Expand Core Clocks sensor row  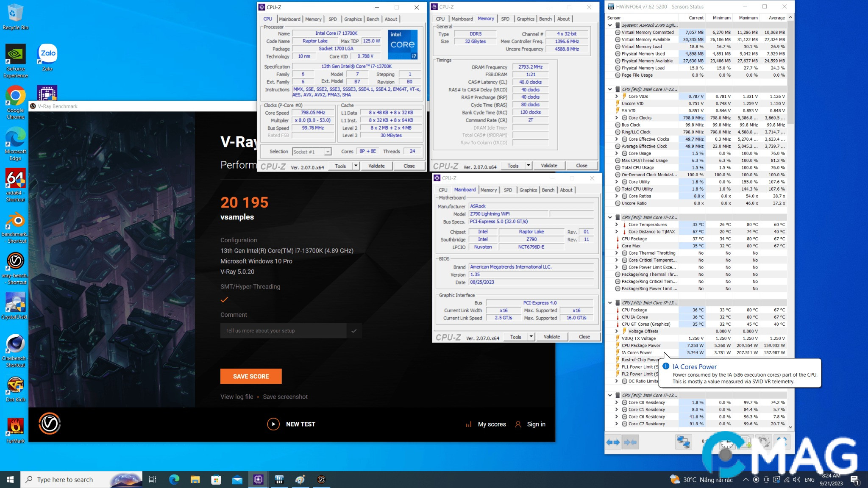tap(617, 118)
